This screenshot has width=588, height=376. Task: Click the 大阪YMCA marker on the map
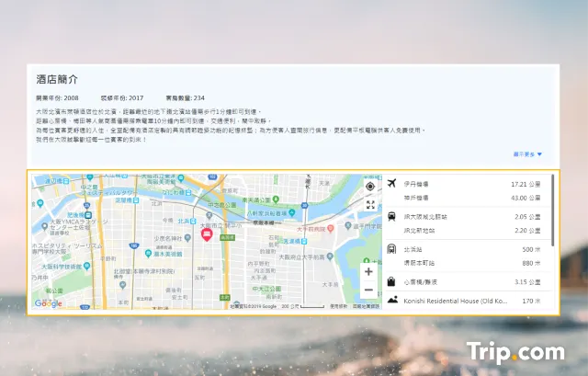[45, 226]
